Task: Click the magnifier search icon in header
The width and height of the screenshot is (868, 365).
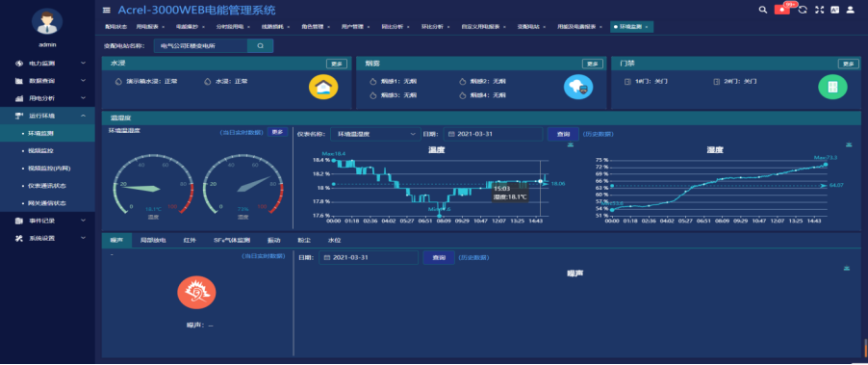Action: click(763, 10)
